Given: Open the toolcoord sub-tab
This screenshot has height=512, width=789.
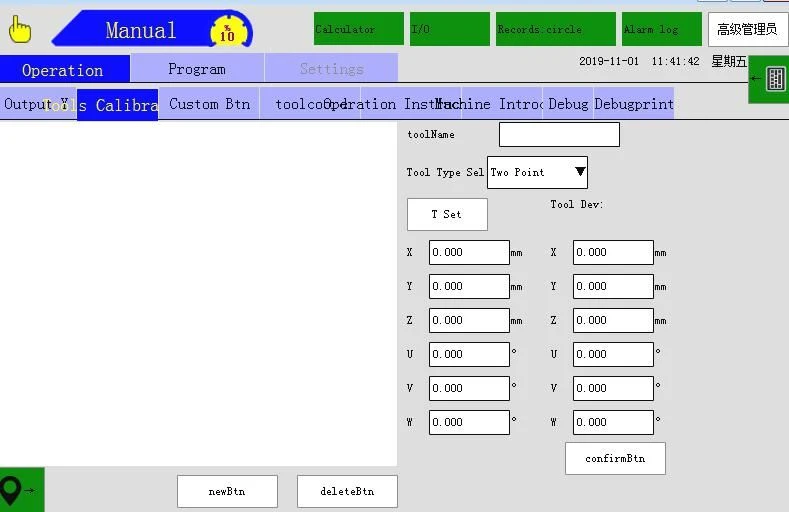Looking at the screenshot, I should [310, 104].
